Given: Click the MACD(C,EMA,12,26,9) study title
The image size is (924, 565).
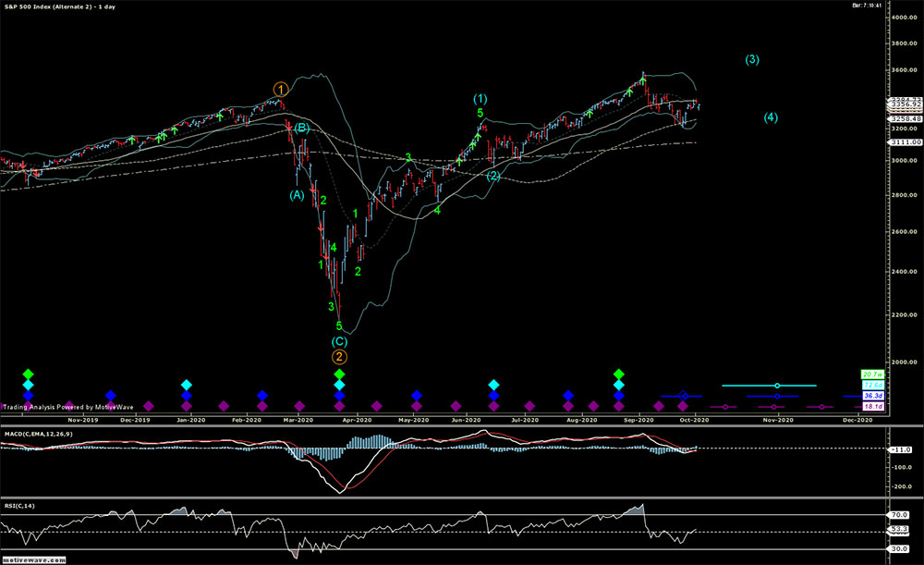Looking at the screenshot, I should 35,433.
